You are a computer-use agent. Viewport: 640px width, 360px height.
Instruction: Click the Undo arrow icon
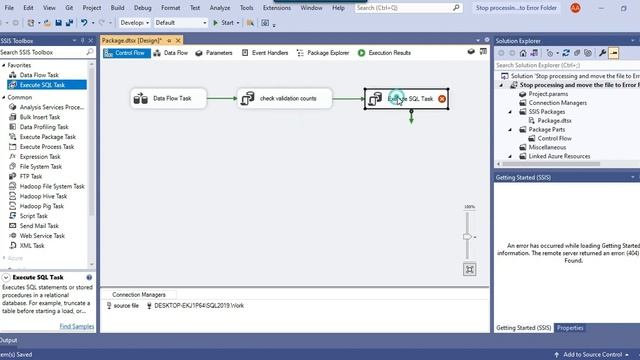(x=84, y=23)
